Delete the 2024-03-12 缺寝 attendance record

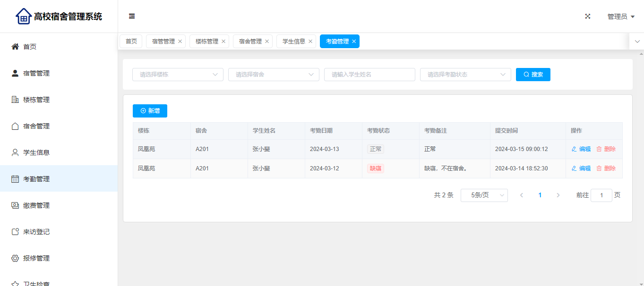coord(606,168)
